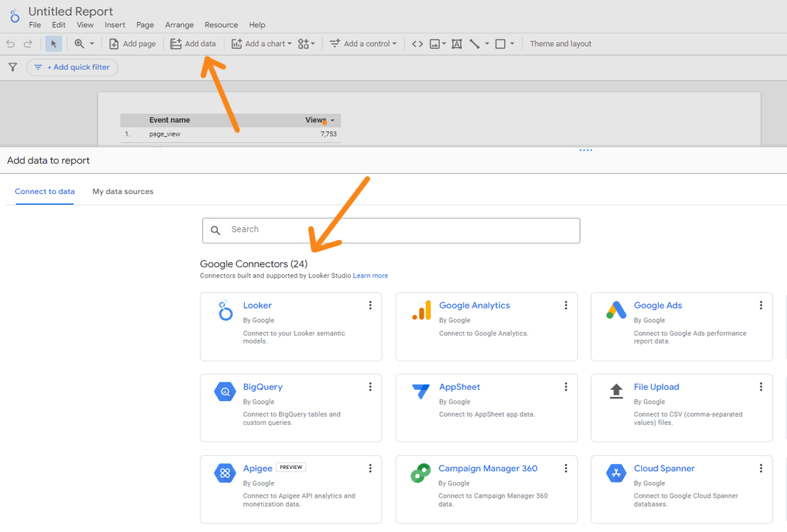Image resolution: width=787 pixels, height=532 pixels.
Task: Click the Add page button
Action: coord(132,44)
